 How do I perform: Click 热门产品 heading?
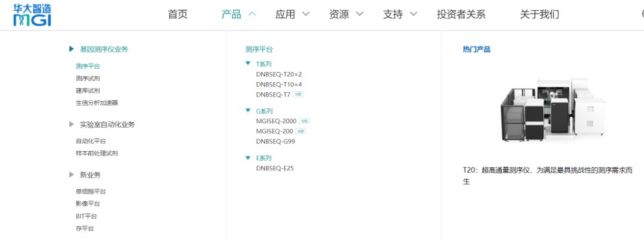click(476, 49)
